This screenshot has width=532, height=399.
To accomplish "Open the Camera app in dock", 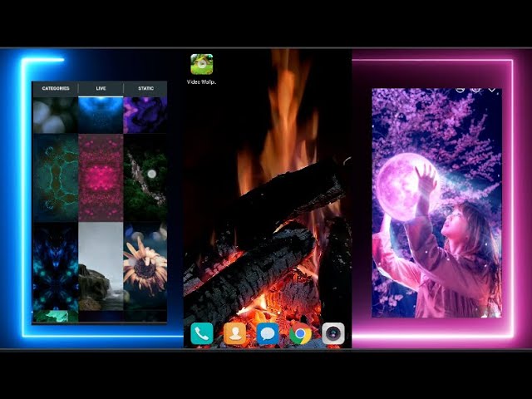I will click(x=333, y=333).
